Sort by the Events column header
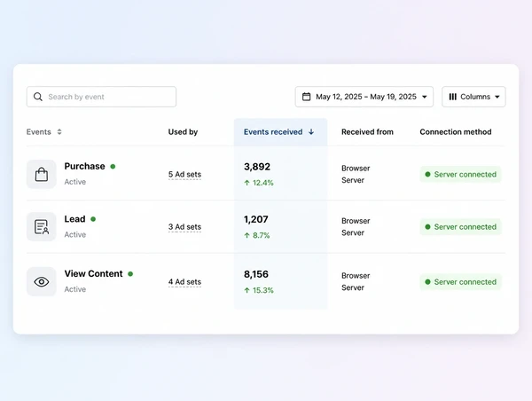 tap(39, 131)
